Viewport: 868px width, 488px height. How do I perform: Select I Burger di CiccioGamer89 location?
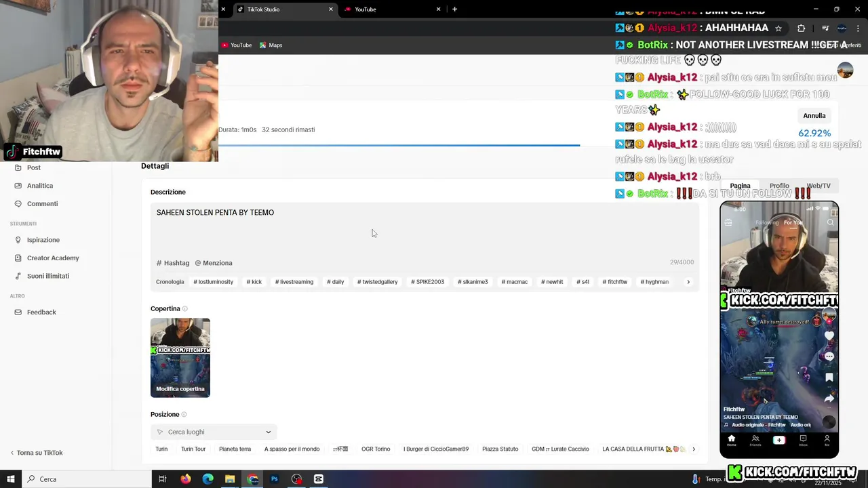point(436,449)
